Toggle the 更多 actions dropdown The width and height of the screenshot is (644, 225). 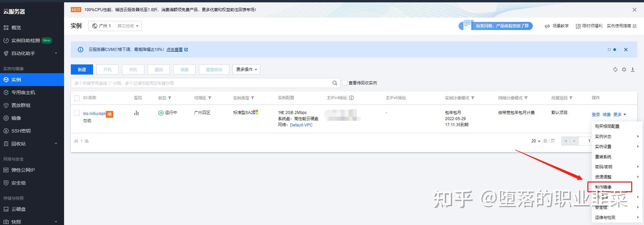coord(620,115)
